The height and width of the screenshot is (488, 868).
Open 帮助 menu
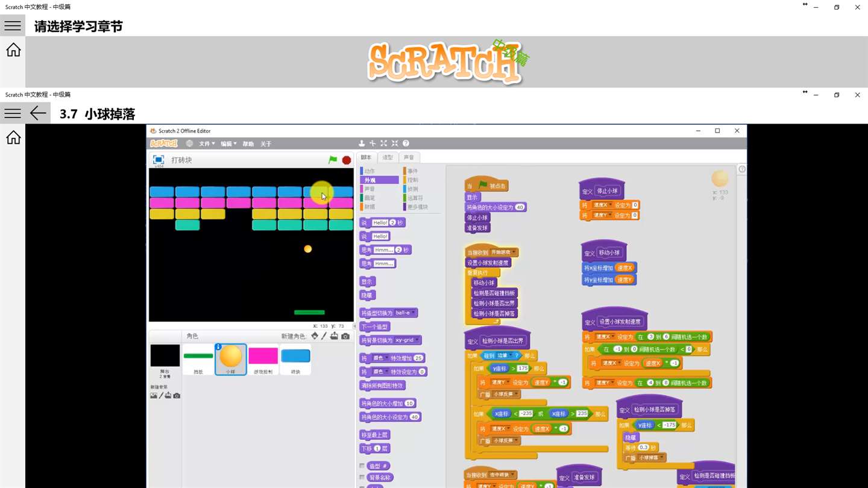coord(248,144)
